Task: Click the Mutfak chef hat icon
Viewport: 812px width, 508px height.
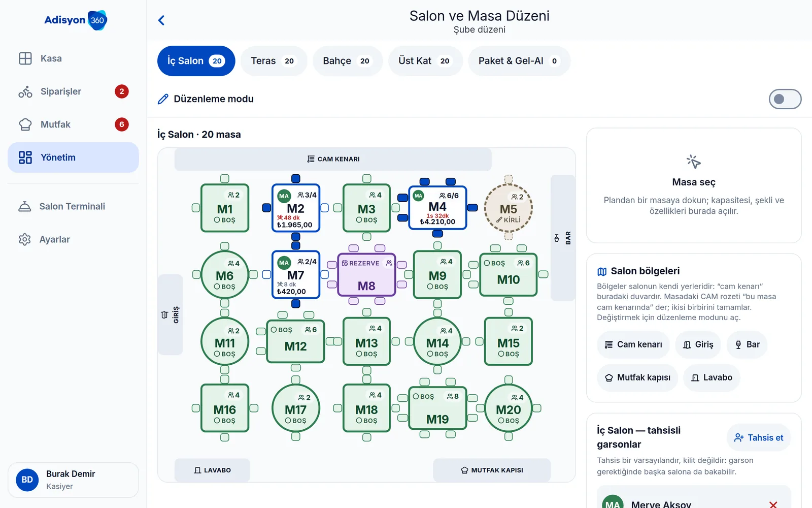Action: click(25, 124)
